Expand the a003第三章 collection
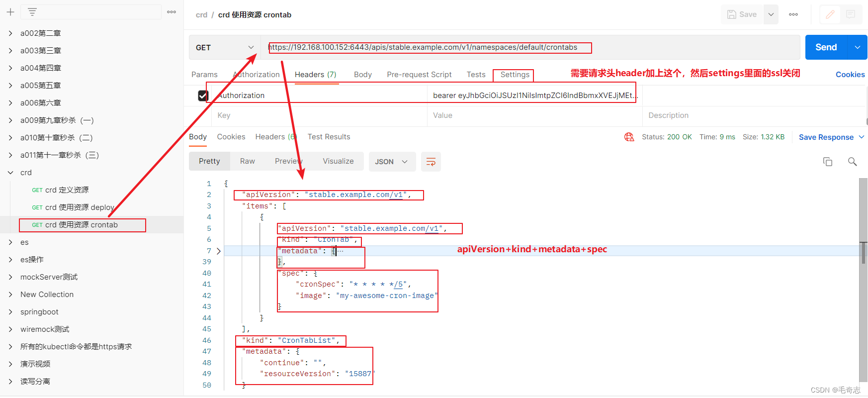 (x=10, y=51)
